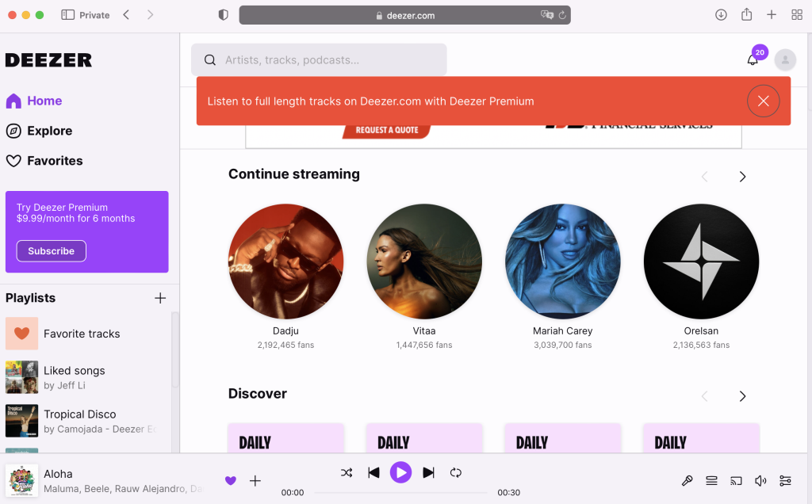Open Tropical Disco playlist

pos(80,421)
